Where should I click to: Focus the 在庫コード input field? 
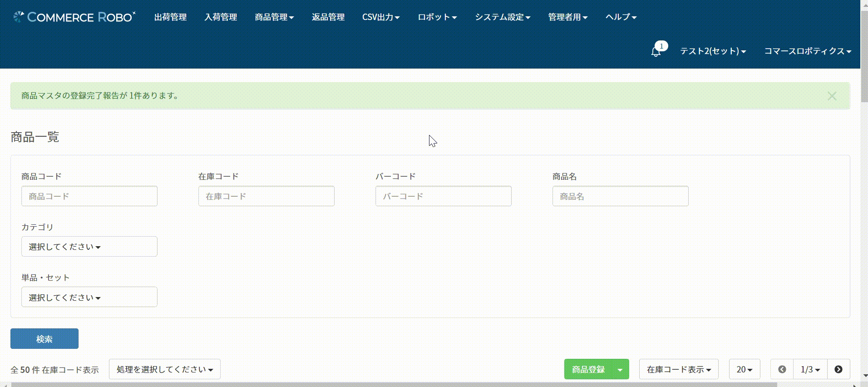[x=266, y=196]
